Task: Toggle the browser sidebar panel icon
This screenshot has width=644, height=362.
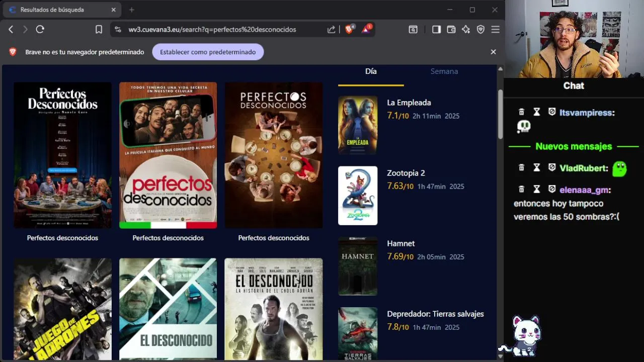Action: [436, 30]
